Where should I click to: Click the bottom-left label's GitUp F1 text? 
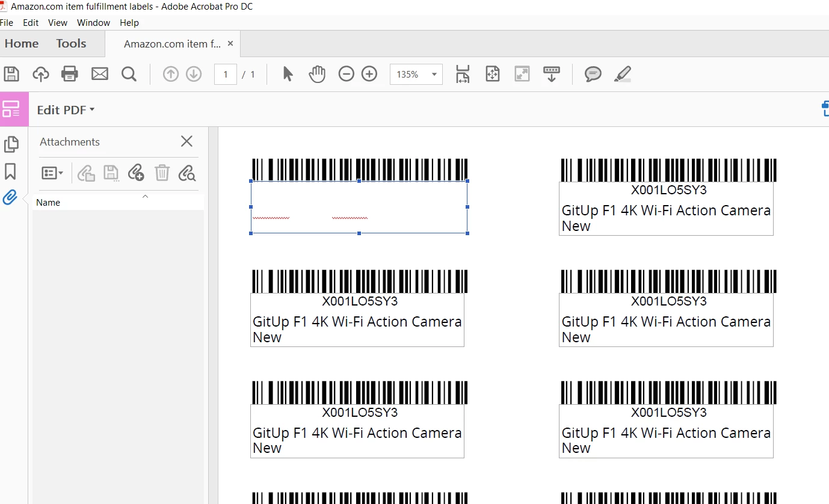click(357, 433)
